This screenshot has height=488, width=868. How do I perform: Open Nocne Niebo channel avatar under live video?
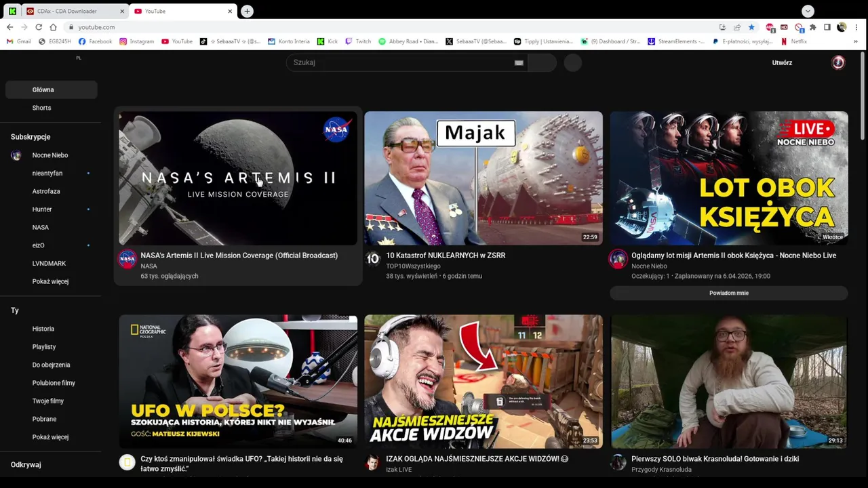click(618, 259)
